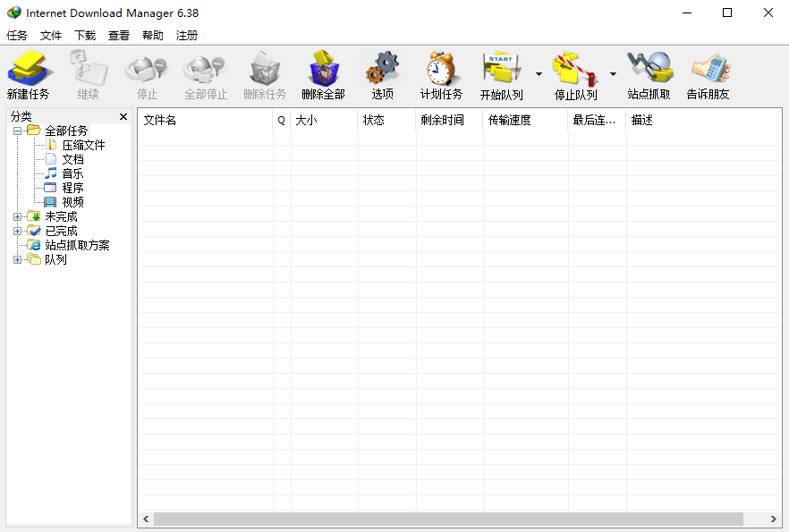Image resolution: width=789 pixels, height=532 pixels.
Task: Select the 程序 programs category
Action: (x=73, y=188)
